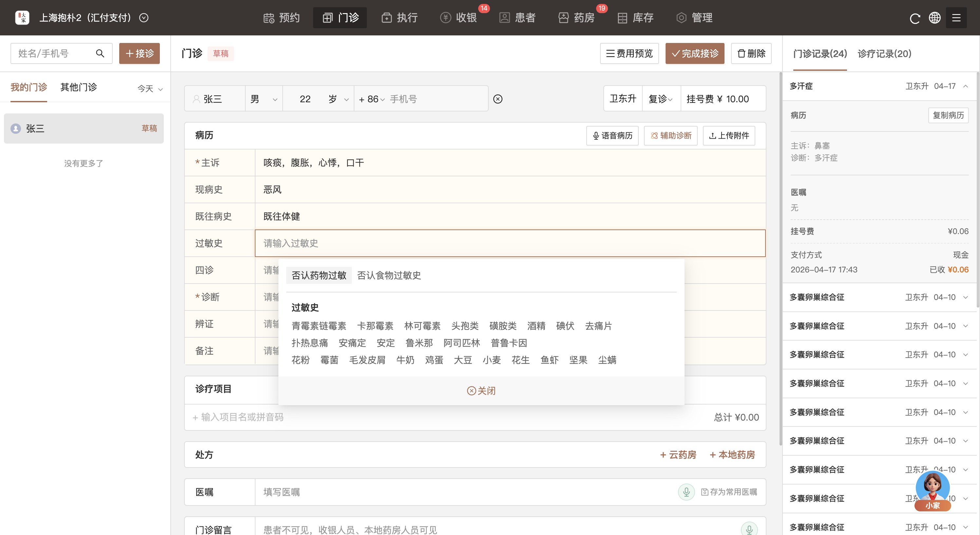
Task: Pick 青霉素链霉素 allergy tag
Action: coord(319,326)
